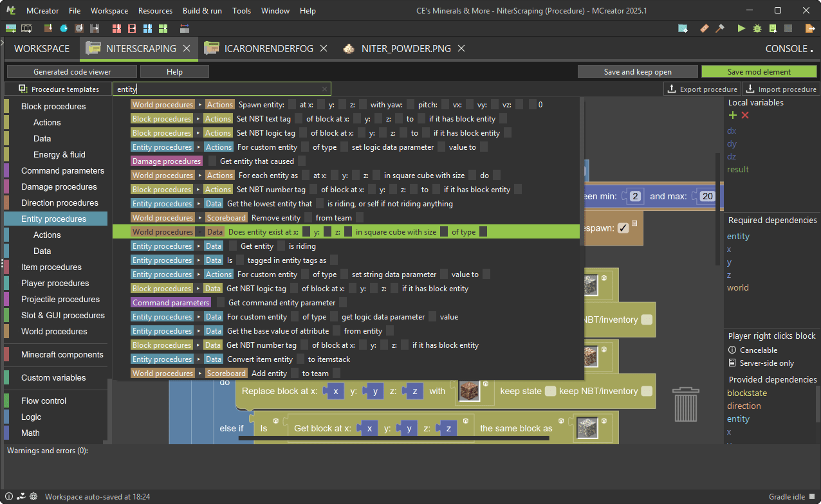Click the import blue item texture icon
This screenshot has height=504, width=821.
[x=64, y=28]
